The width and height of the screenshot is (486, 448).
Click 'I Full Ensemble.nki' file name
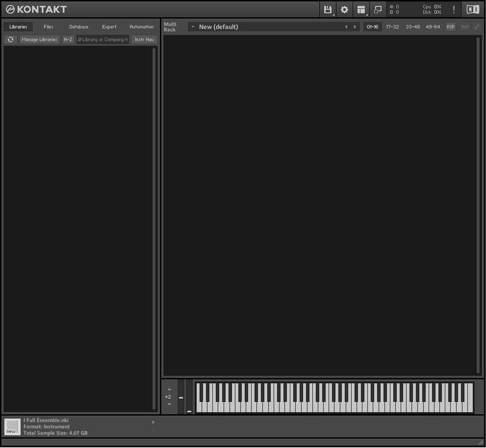pyautogui.click(x=46, y=421)
